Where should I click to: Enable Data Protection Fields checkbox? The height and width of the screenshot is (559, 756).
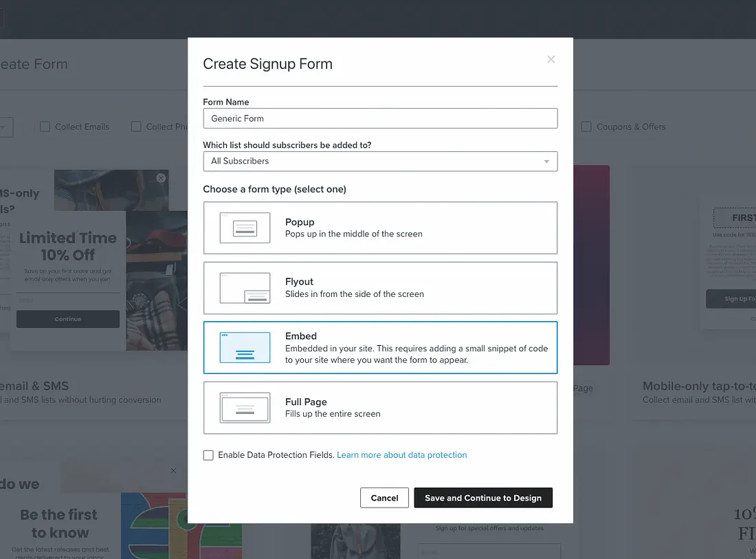point(208,455)
